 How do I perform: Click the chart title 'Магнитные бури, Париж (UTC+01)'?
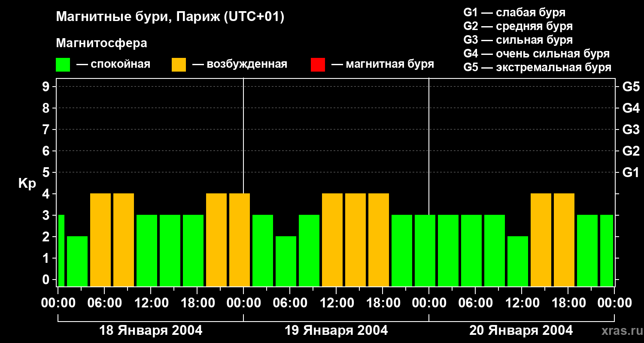(x=170, y=17)
